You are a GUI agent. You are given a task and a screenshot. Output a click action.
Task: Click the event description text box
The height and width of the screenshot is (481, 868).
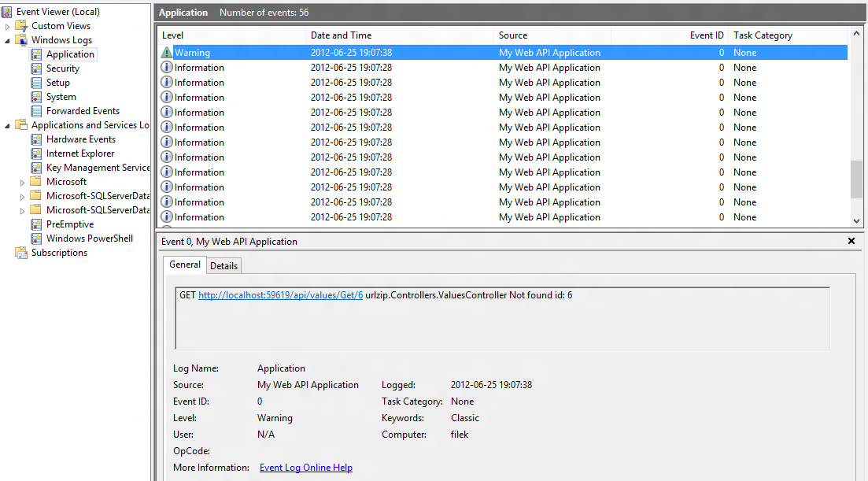click(x=503, y=318)
